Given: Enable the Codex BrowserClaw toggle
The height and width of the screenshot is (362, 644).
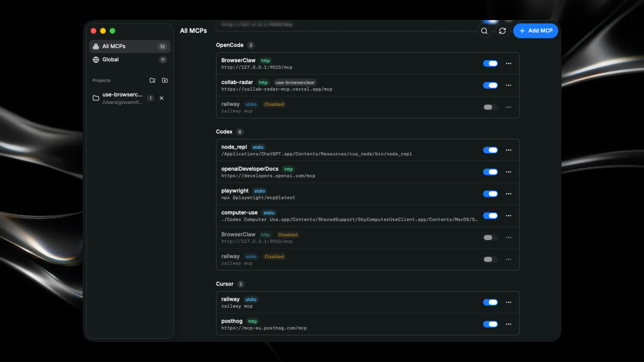Looking at the screenshot, I should [x=490, y=238].
